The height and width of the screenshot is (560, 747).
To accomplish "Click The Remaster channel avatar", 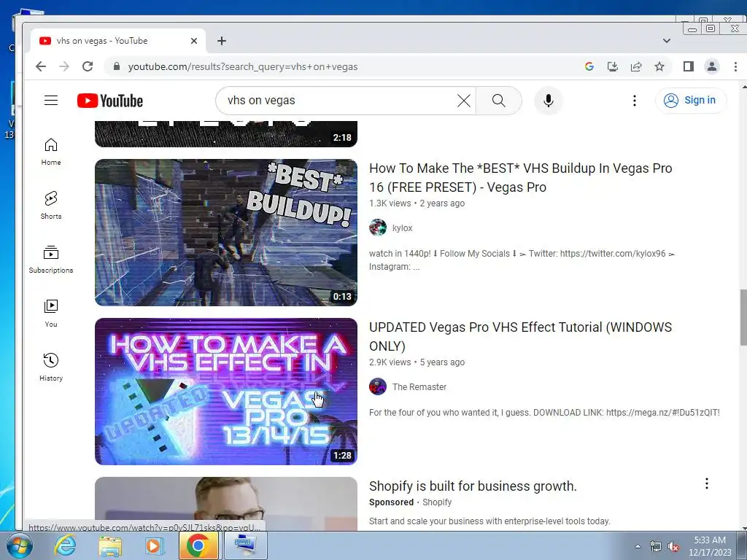I will click(x=378, y=386).
